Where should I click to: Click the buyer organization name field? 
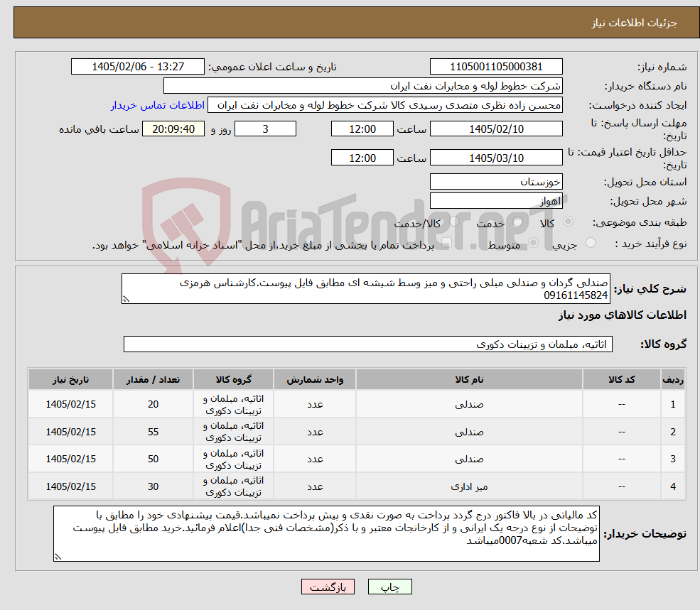[363, 86]
